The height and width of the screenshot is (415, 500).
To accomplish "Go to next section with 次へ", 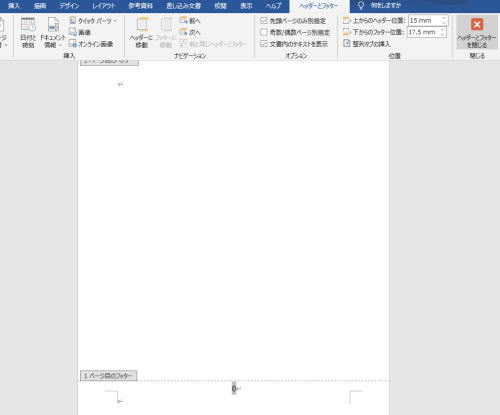I will click(190, 32).
